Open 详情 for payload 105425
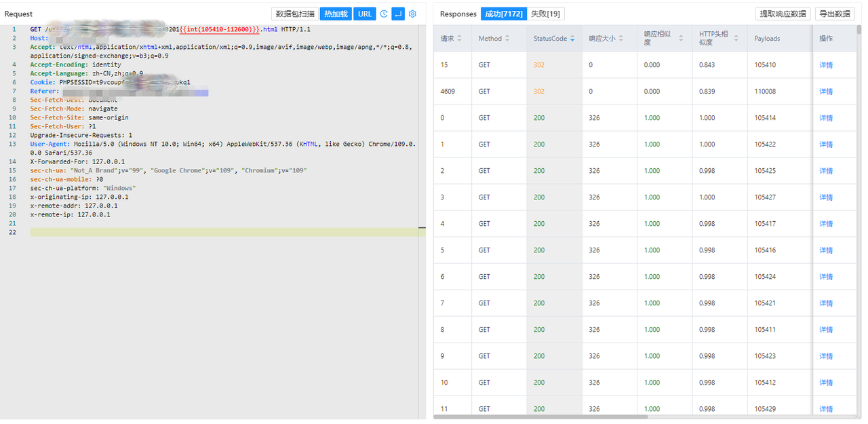 coord(826,171)
